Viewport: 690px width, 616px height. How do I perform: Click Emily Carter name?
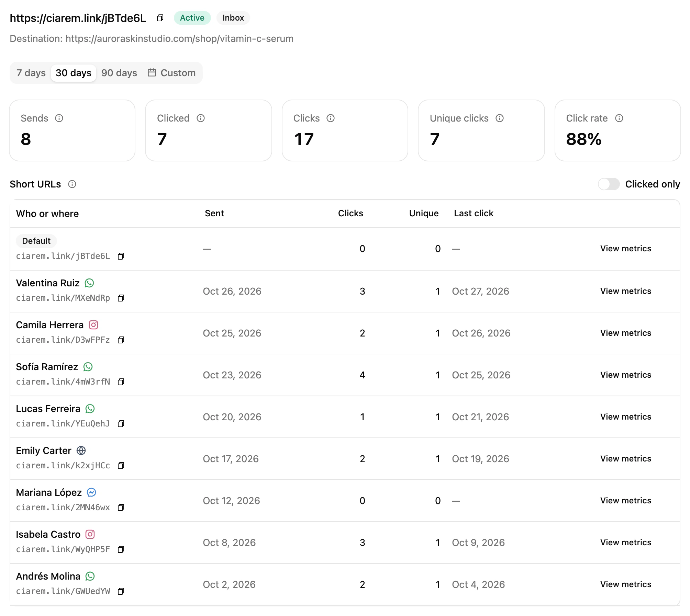[x=44, y=450]
